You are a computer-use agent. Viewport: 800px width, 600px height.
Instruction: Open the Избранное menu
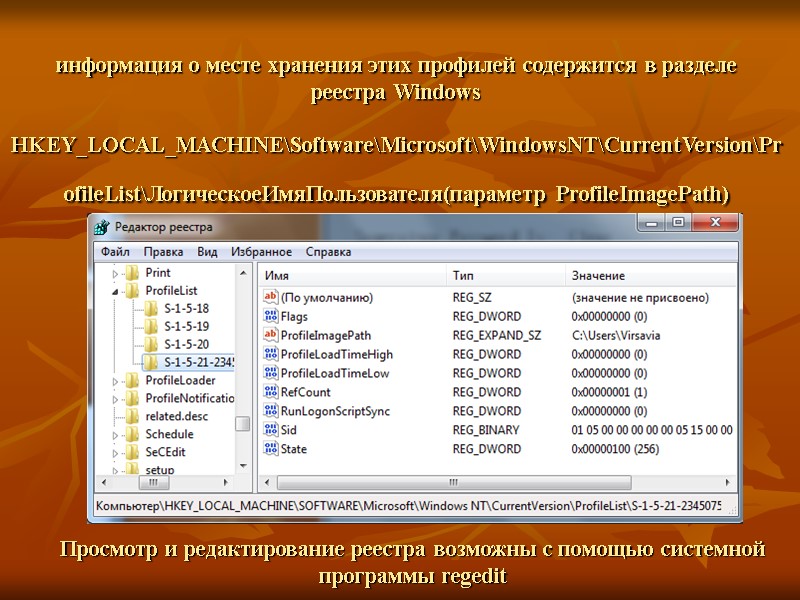[x=261, y=252]
